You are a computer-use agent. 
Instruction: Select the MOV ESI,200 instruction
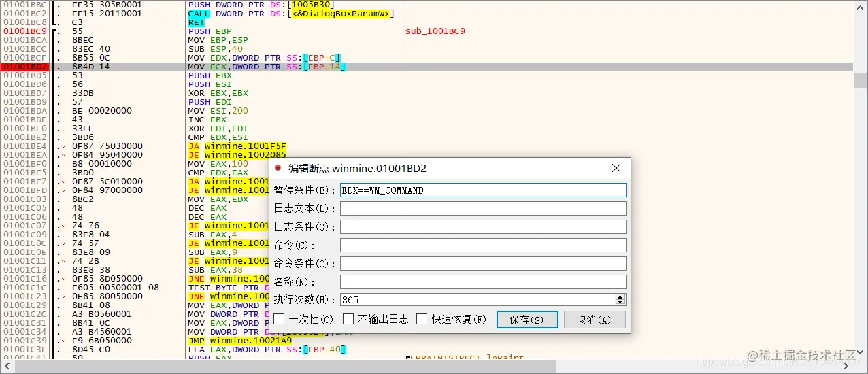pos(218,111)
